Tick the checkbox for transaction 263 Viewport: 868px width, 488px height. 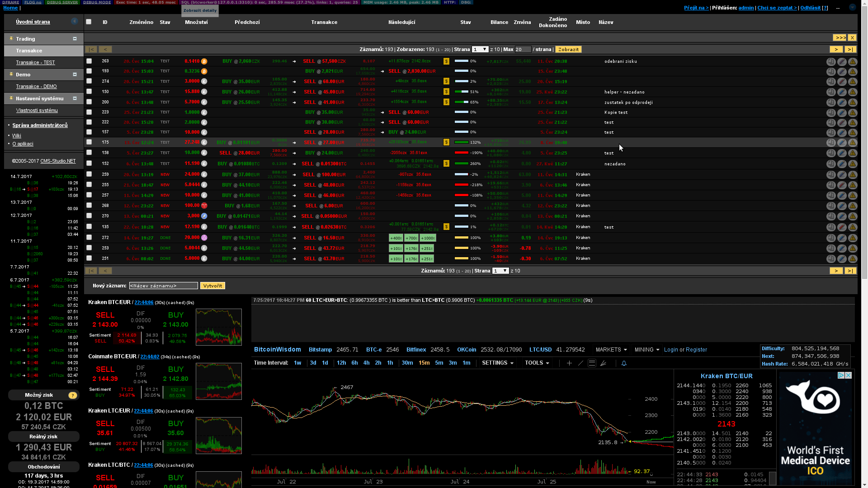[89, 61]
